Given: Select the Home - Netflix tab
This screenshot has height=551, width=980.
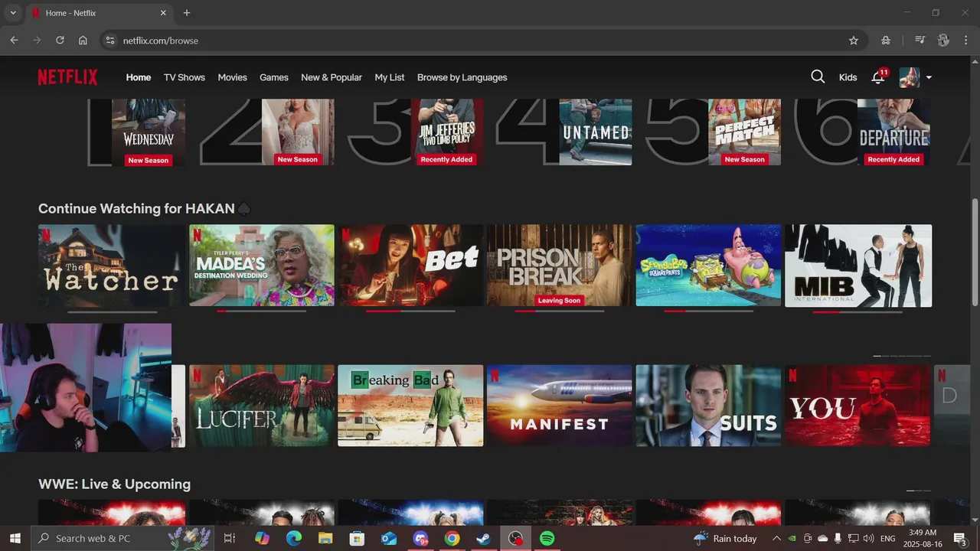Looking at the screenshot, I should point(100,13).
